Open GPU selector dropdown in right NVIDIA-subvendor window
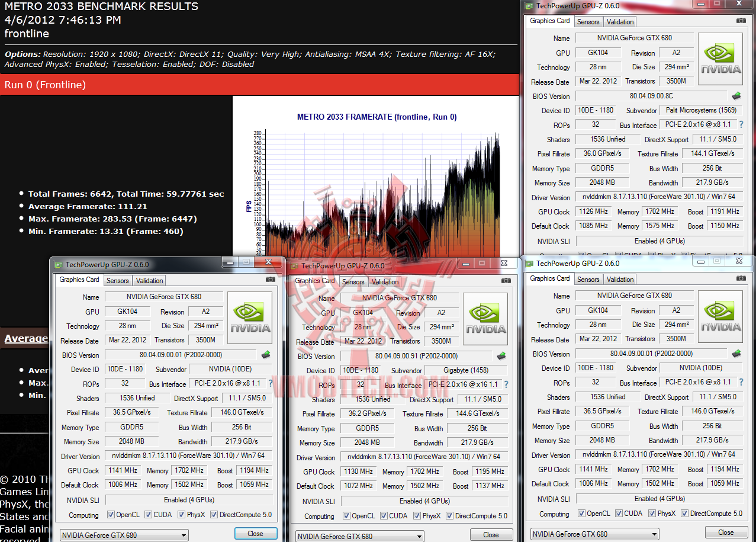Viewport: 756px width, 542px height. 595,534
